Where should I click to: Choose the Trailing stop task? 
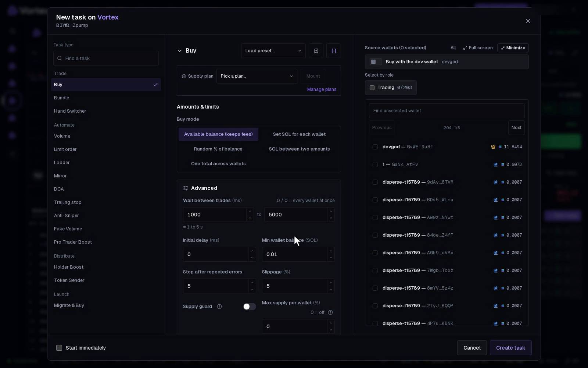coord(106,202)
